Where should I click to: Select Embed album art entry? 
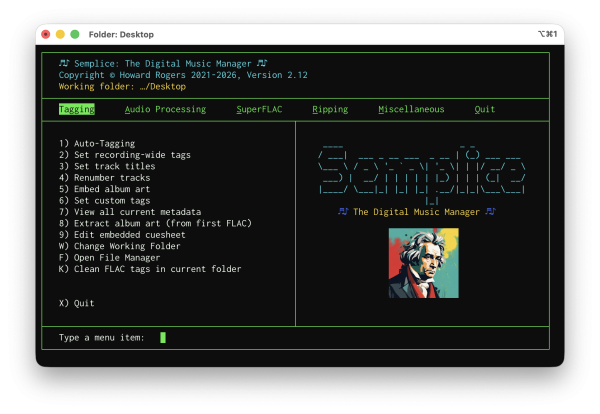click(x=105, y=189)
